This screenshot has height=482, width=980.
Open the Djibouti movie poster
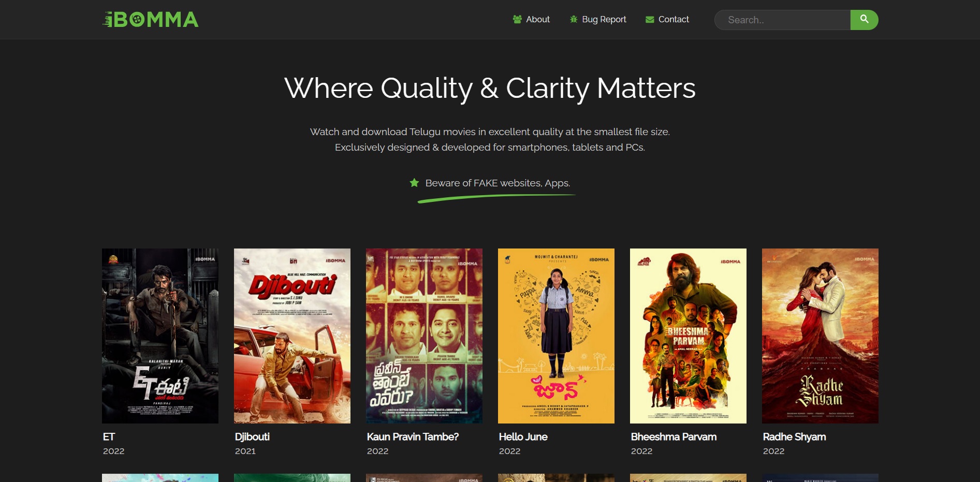pyautogui.click(x=292, y=336)
